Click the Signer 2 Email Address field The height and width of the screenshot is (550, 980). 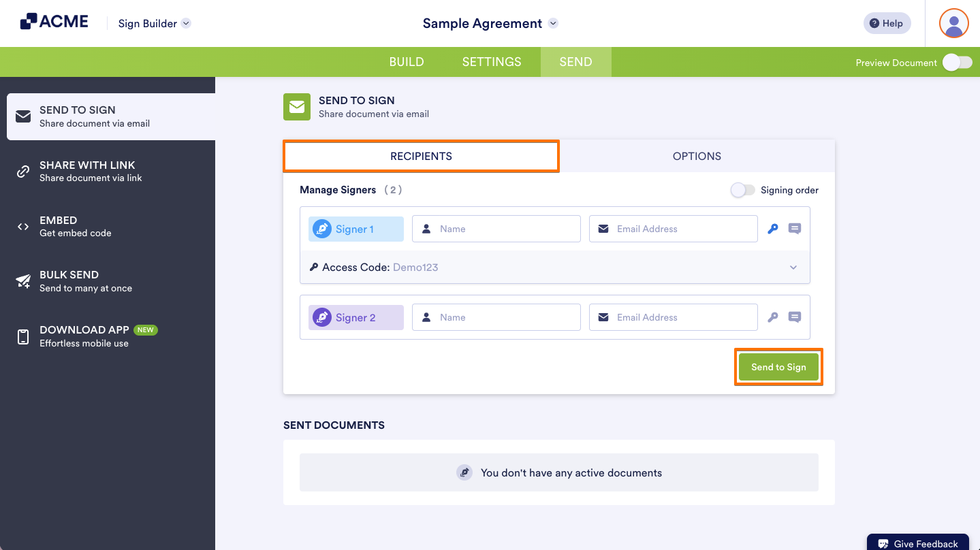coord(674,317)
